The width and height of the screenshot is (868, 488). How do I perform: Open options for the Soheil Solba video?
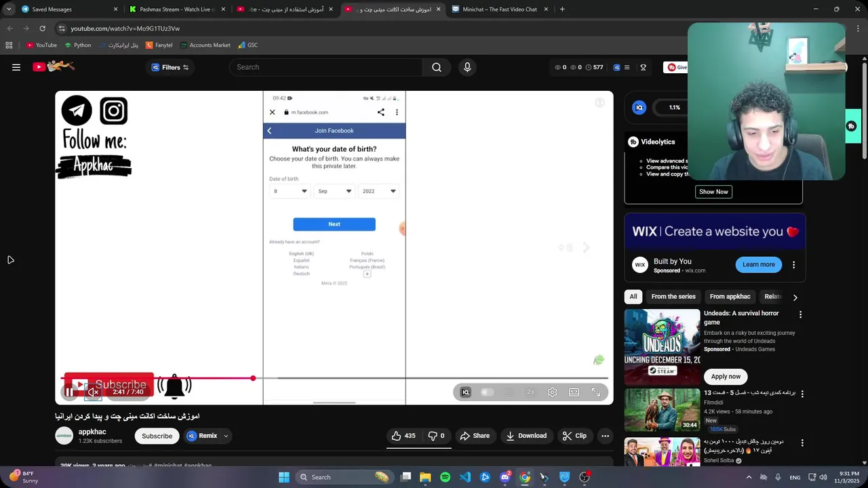[802, 443]
